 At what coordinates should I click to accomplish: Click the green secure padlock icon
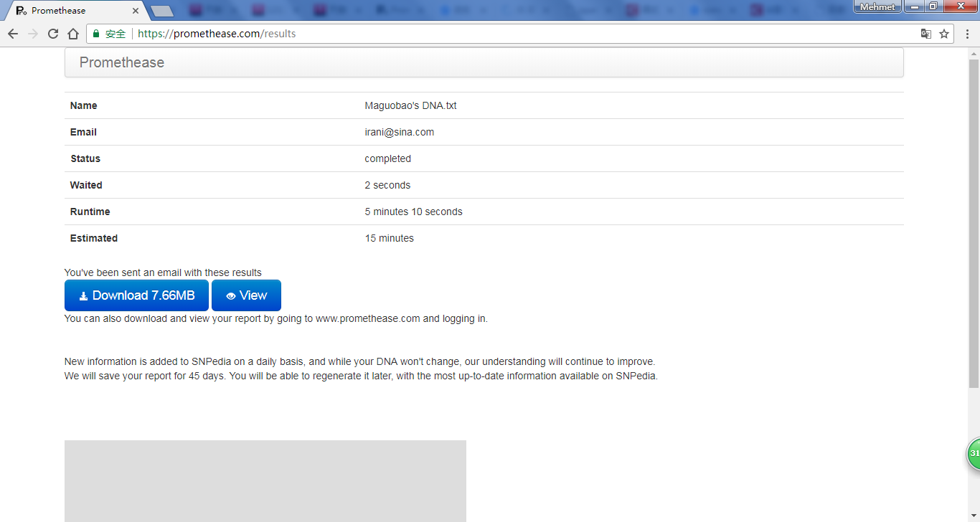point(96,34)
